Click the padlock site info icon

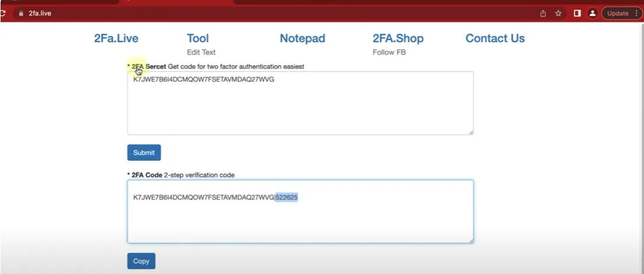pyautogui.click(x=21, y=13)
